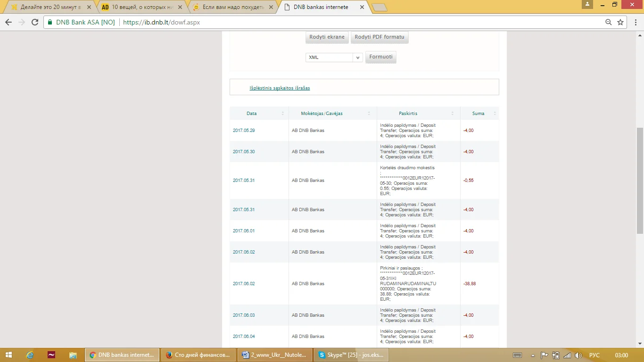Open the 2017.05.30 transaction date link

point(244,152)
